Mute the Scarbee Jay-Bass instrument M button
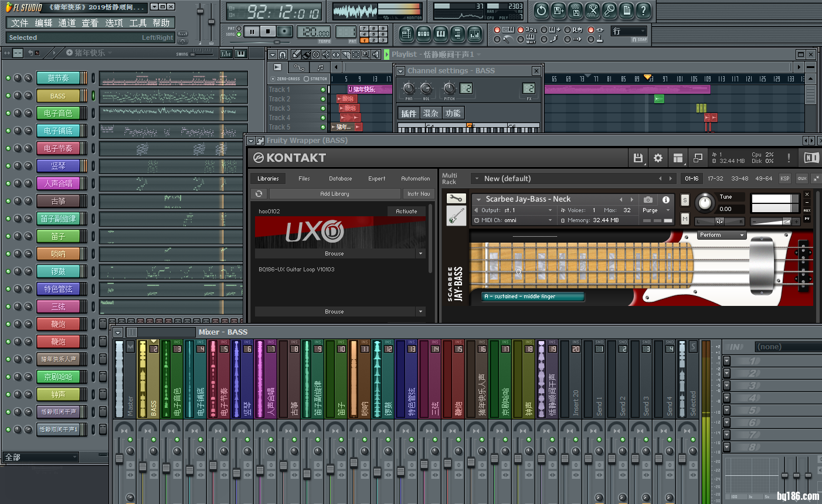822x504 pixels. [x=685, y=219]
